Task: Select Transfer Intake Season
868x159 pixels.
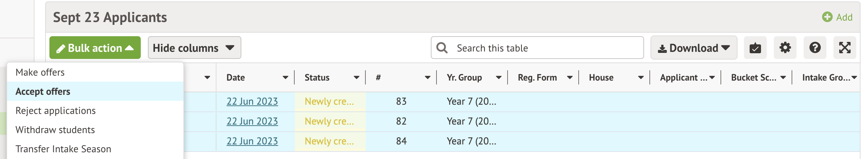Action: pyautogui.click(x=63, y=149)
